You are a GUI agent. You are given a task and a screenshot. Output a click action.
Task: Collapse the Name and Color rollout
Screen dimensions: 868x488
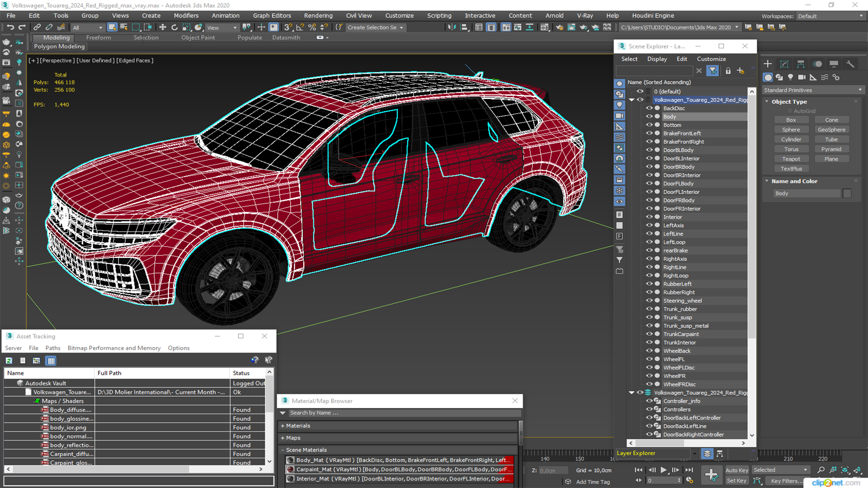(x=767, y=181)
